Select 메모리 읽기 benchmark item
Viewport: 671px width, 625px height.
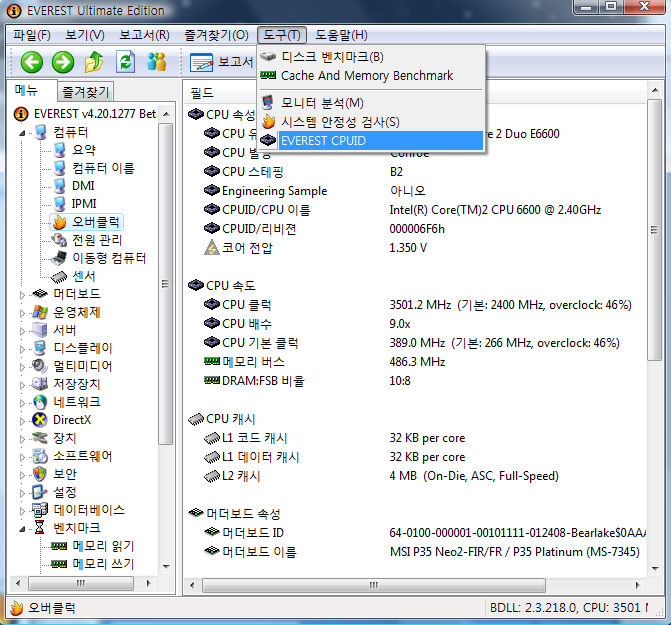(103, 546)
